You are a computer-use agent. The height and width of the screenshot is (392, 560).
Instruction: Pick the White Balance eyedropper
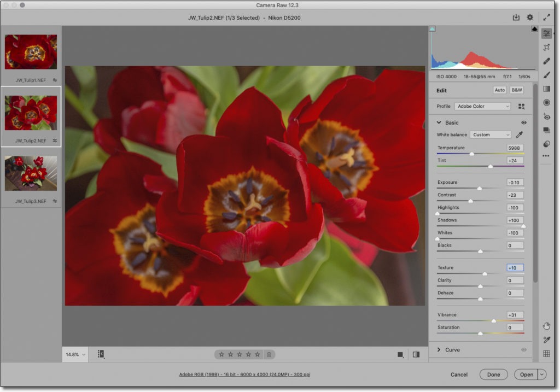click(x=520, y=134)
